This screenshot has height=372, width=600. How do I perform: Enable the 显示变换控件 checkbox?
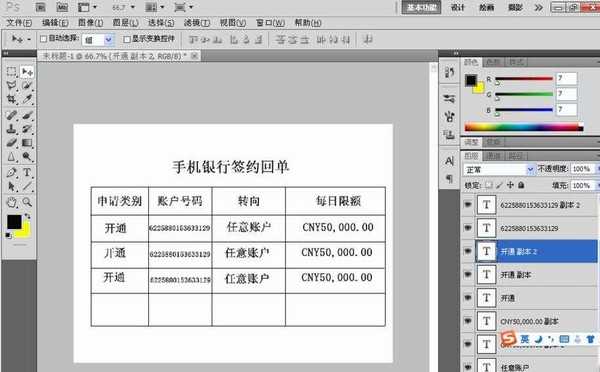pyautogui.click(x=127, y=39)
